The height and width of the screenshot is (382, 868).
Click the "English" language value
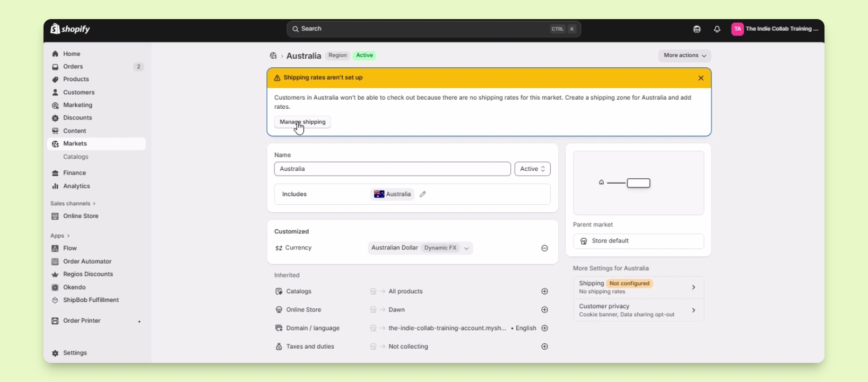[x=526, y=328]
